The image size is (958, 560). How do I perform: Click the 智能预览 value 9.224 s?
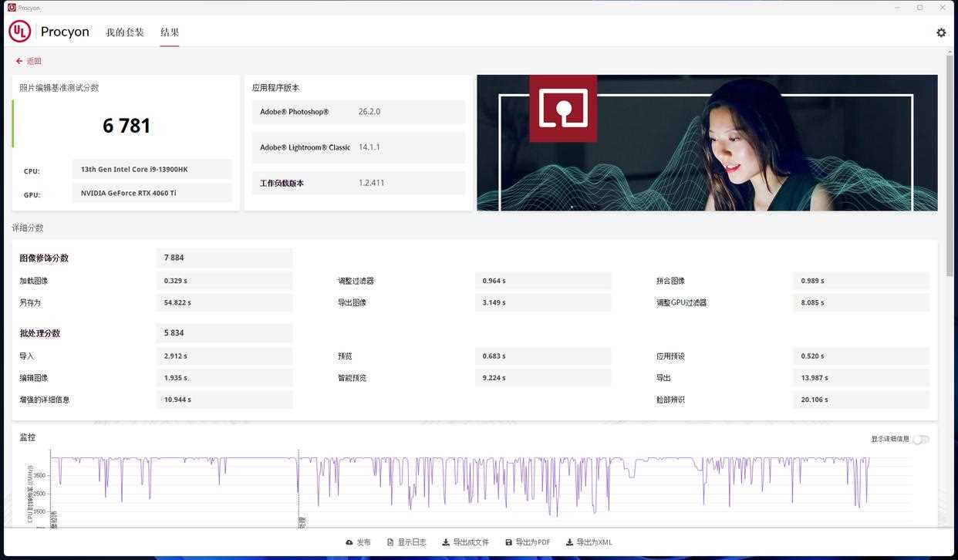tap(543, 378)
